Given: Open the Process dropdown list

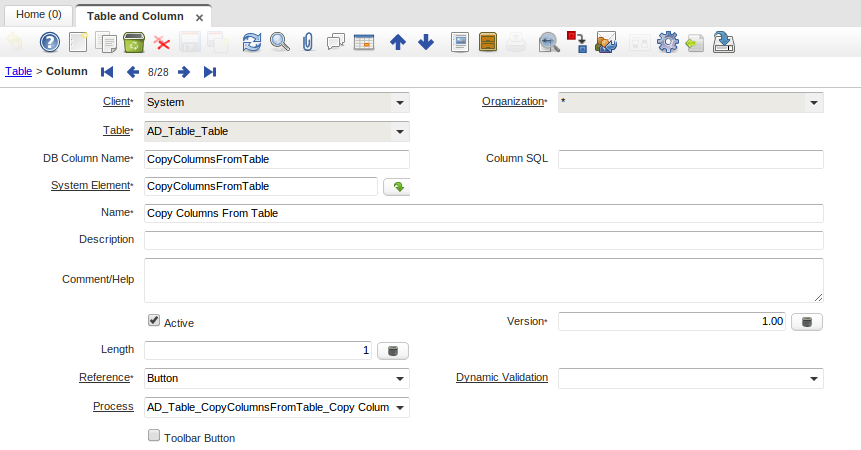Looking at the screenshot, I should (x=400, y=408).
